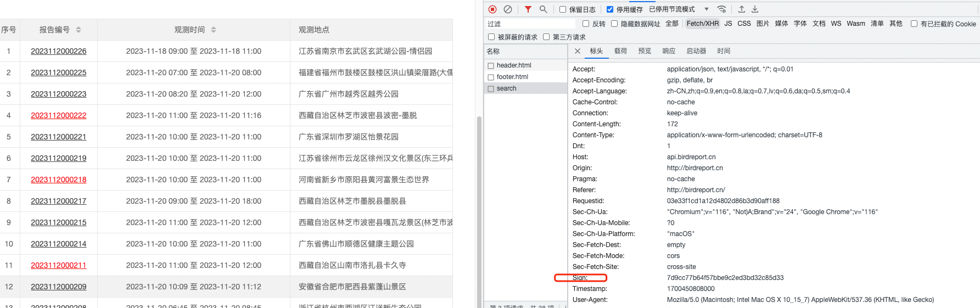Select the Fetch/XHR filter button
The width and height of the screenshot is (980, 308).
pyautogui.click(x=702, y=24)
